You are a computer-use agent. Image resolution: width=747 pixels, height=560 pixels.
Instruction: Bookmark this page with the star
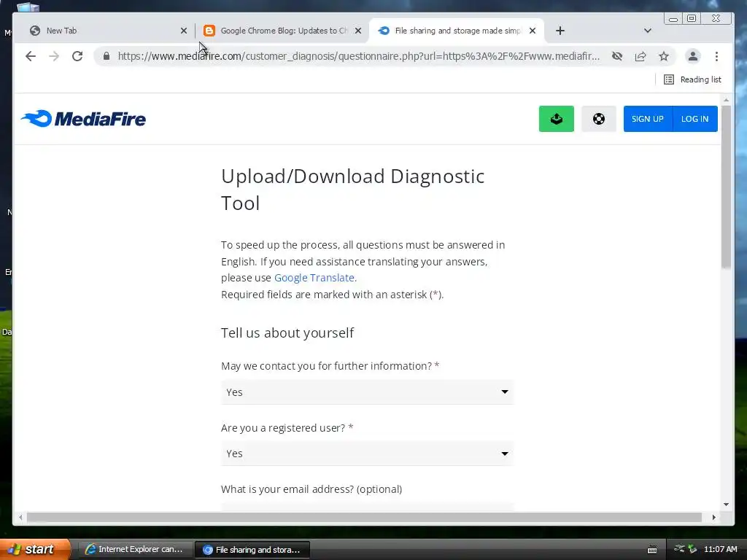(664, 56)
